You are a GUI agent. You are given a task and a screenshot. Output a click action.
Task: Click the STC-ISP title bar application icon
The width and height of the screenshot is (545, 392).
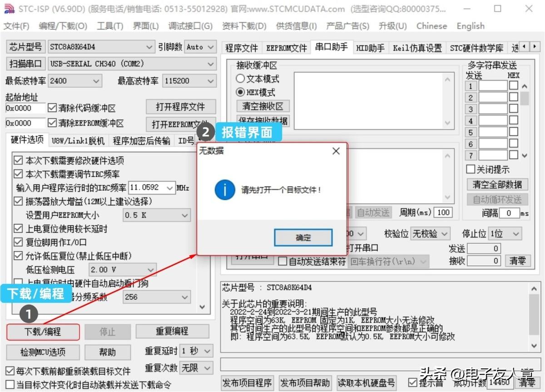(x=9, y=9)
